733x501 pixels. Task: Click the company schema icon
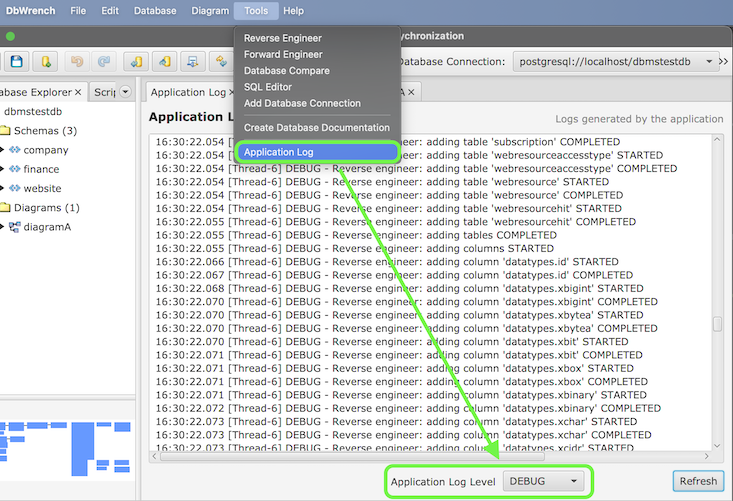[15, 150]
